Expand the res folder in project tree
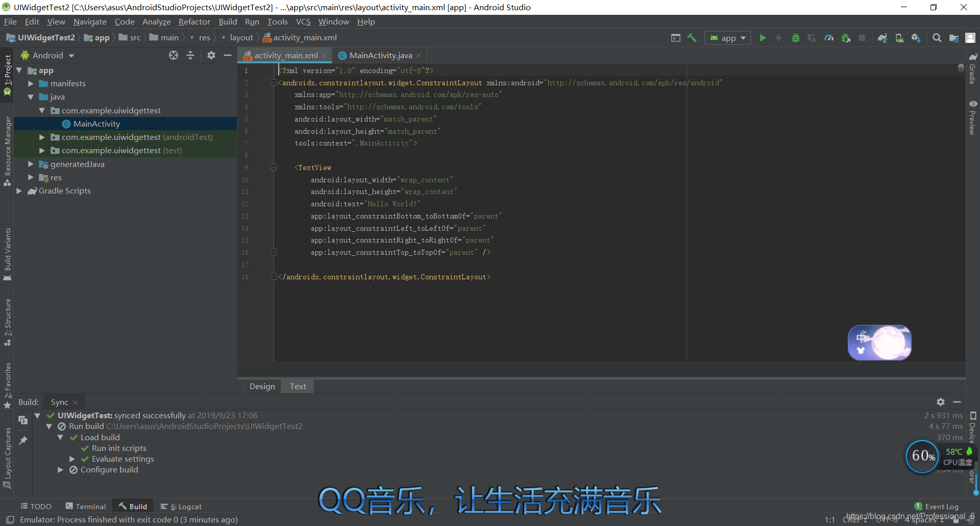The image size is (980, 526). coord(31,177)
